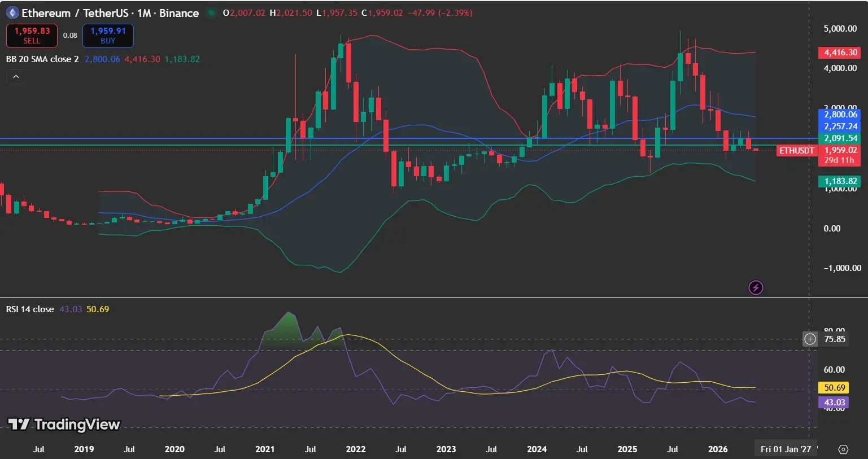Click the 2024 time axis label
The image size is (868, 459).
536,449
